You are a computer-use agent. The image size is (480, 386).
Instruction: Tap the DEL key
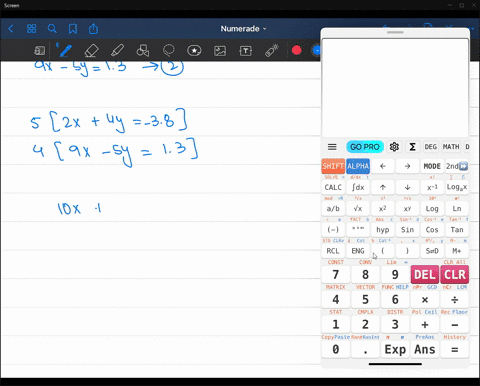pos(425,275)
